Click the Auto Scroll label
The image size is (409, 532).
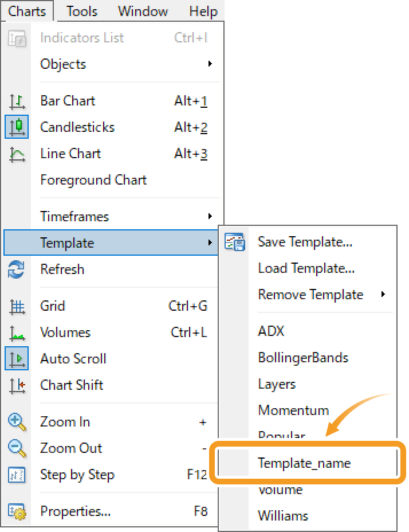[73, 359]
